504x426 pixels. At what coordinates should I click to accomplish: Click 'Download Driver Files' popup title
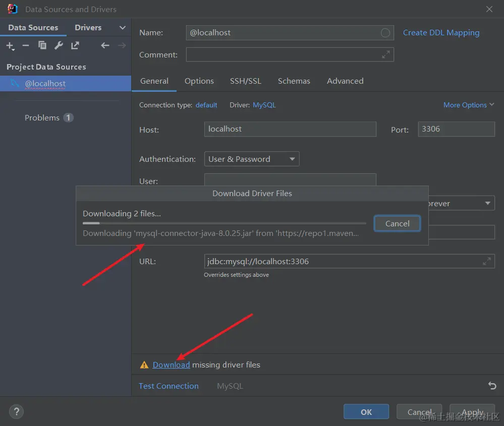coord(252,194)
